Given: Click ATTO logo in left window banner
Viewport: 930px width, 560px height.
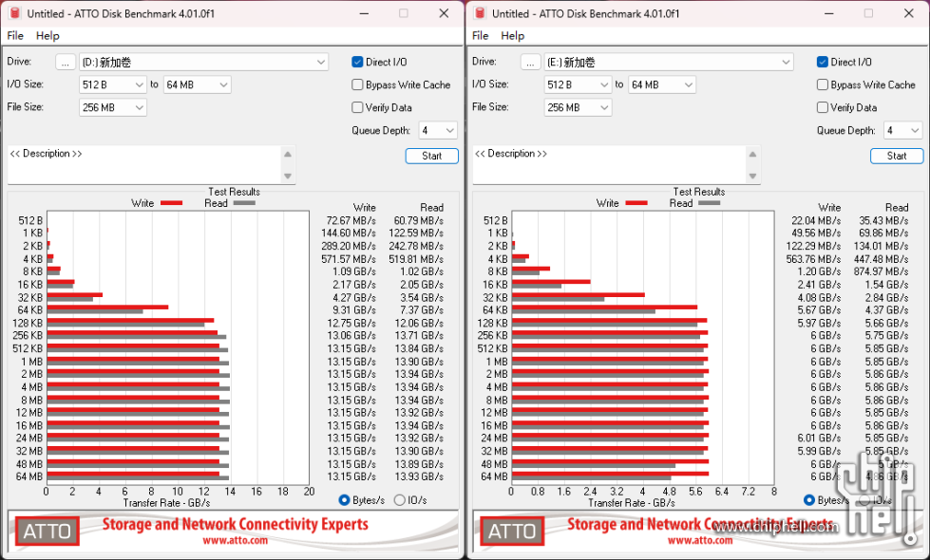Looking at the screenshot, I should pos(47,531).
